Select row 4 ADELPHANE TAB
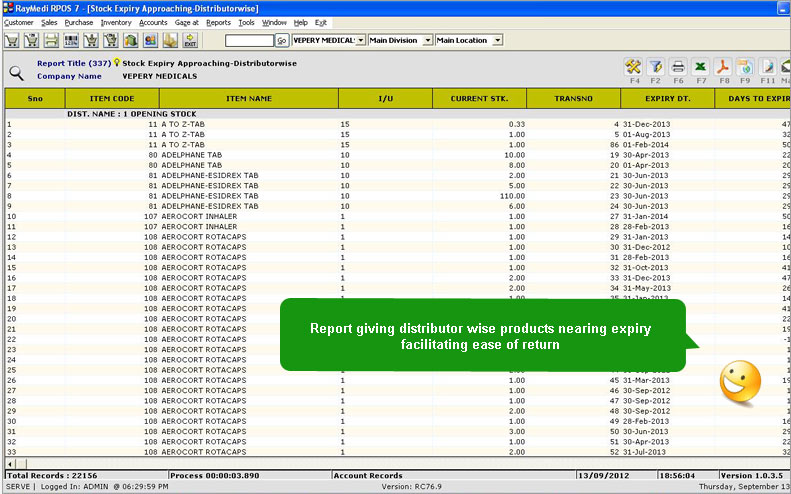Screen dimensions: 791x494 398,155
